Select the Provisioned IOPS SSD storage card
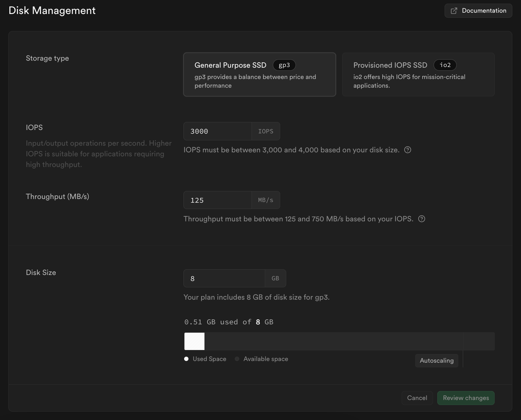The height and width of the screenshot is (420, 521). [x=418, y=74]
